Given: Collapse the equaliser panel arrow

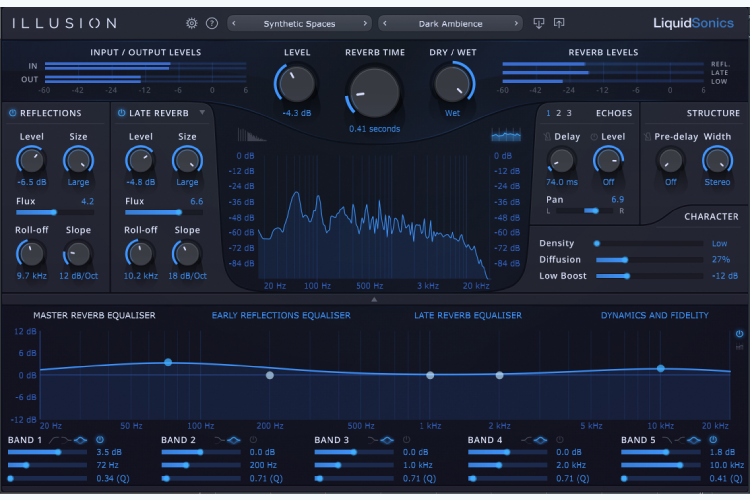Looking at the screenshot, I should click(x=374, y=300).
